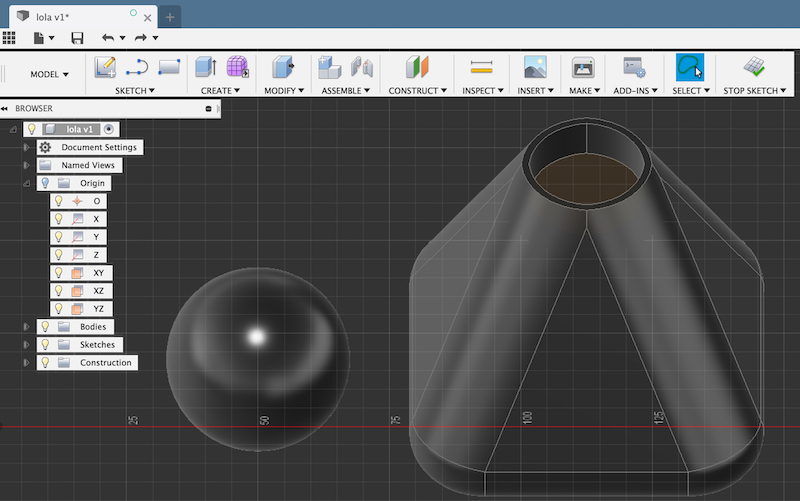Toggle visibility bulb of lola v1
Screen dimensions: 800x501
(x=32, y=129)
